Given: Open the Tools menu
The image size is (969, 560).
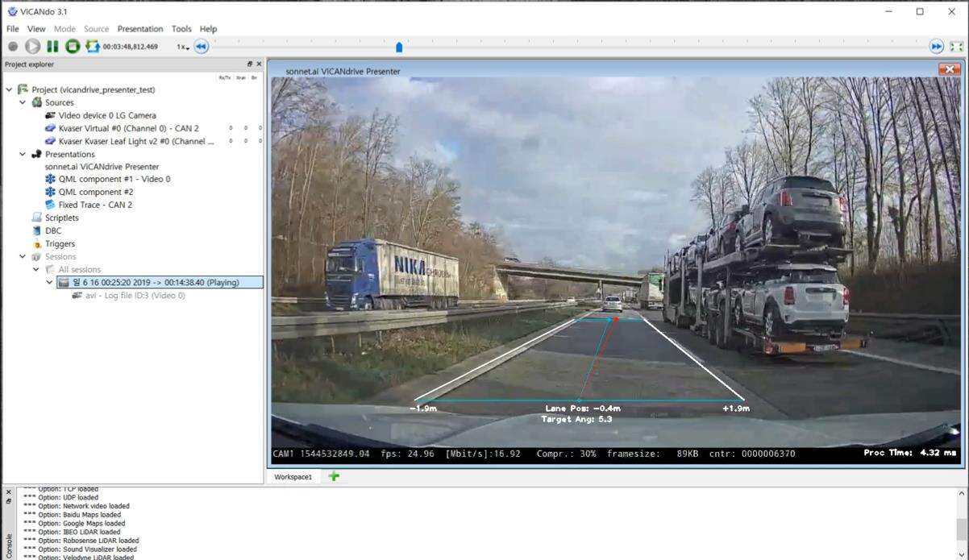Looking at the screenshot, I should 181,29.
